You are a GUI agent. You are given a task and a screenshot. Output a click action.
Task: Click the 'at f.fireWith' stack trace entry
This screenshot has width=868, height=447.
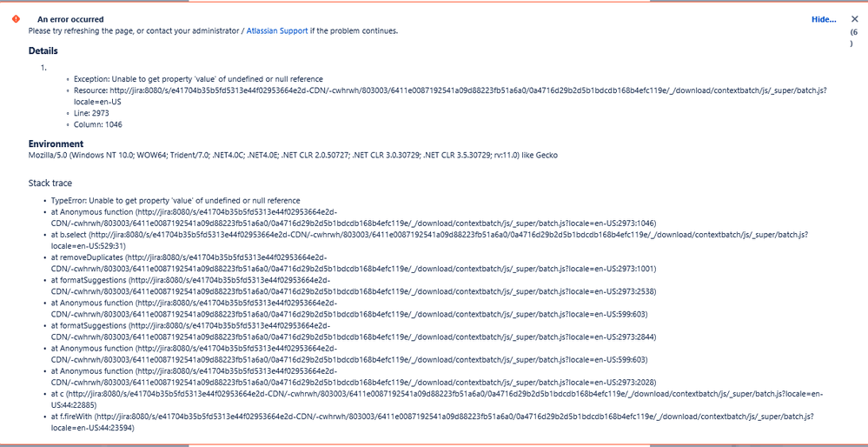pos(433,422)
